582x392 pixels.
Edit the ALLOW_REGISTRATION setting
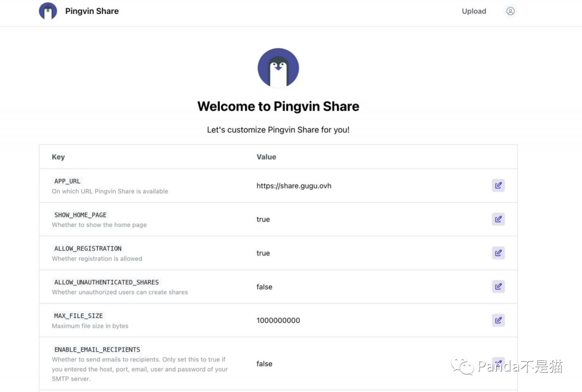click(498, 253)
